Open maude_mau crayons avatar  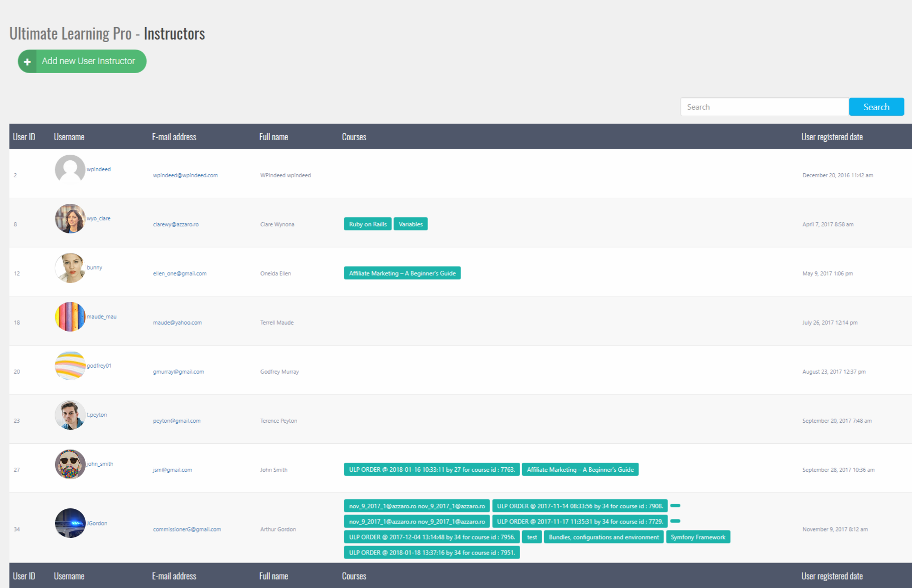click(70, 317)
